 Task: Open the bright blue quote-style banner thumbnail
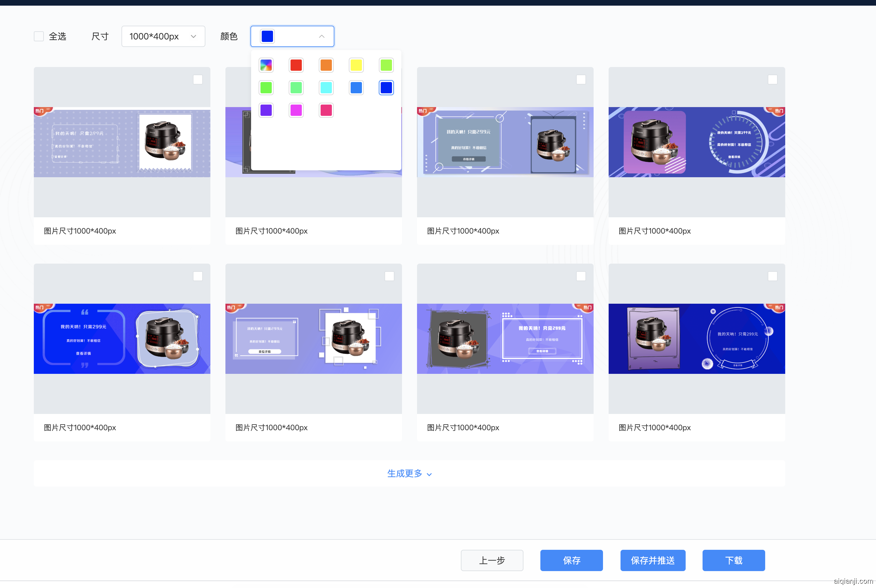122,339
